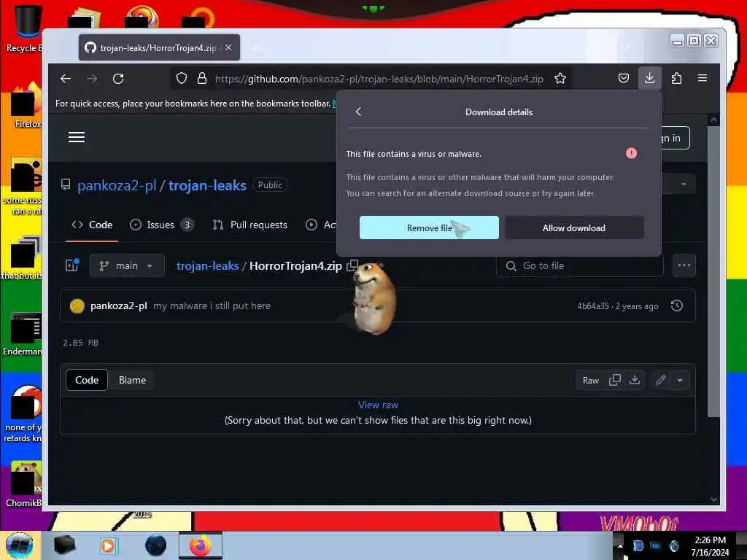This screenshot has width=747, height=560.
Task: Open pankoza2-pl owner link
Action: click(x=117, y=185)
